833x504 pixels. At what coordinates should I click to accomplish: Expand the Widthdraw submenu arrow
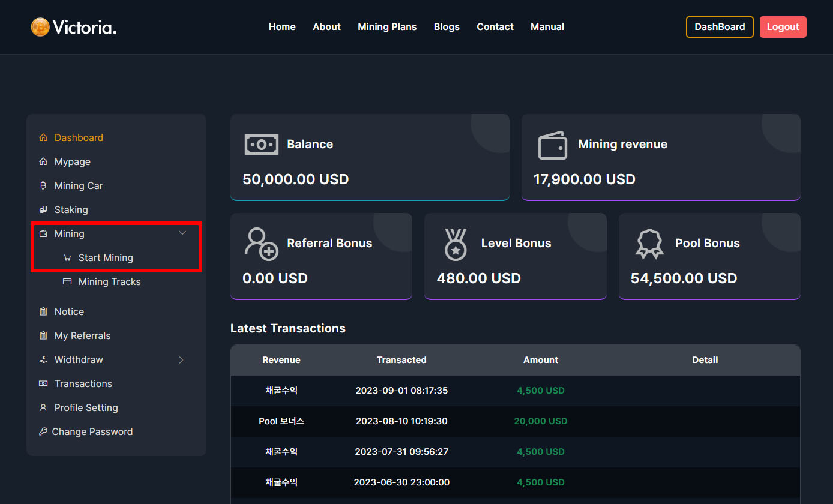point(181,360)
